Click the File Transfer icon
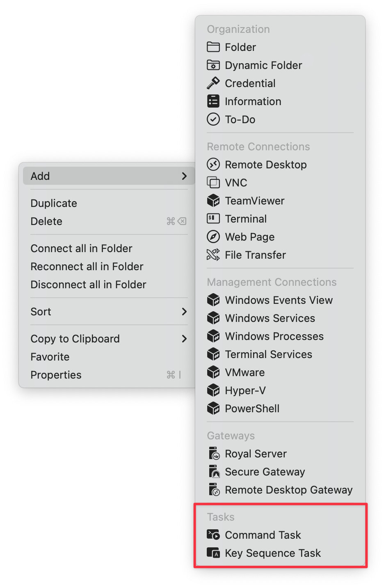 coord(213,255)
